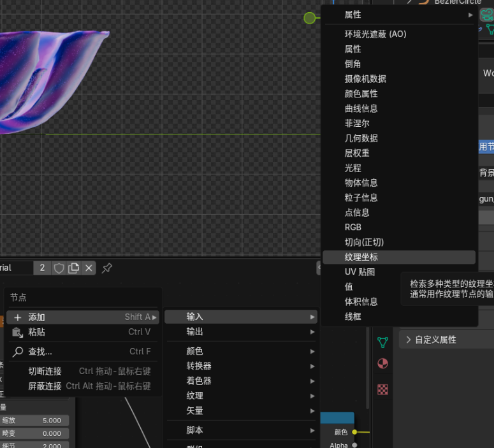Expand the 自定义属性 panel
This screenshot has height=448, width=494.
(446, 340)
